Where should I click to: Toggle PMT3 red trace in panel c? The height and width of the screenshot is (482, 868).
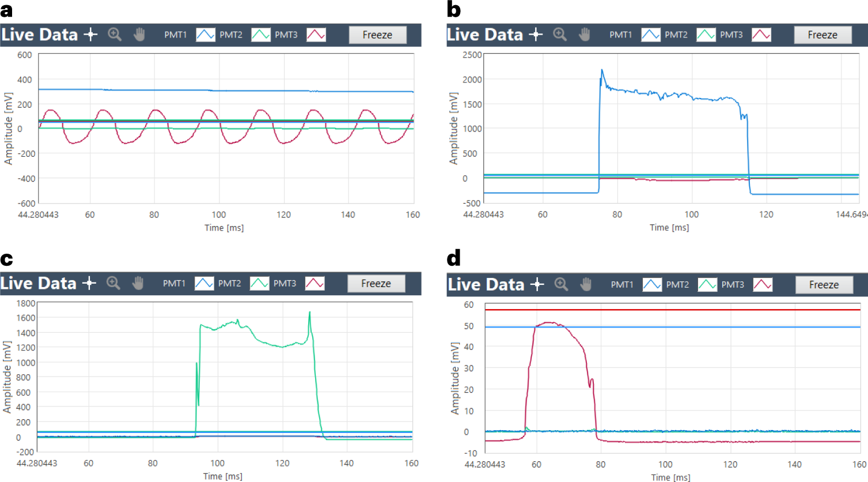(315, 283)
